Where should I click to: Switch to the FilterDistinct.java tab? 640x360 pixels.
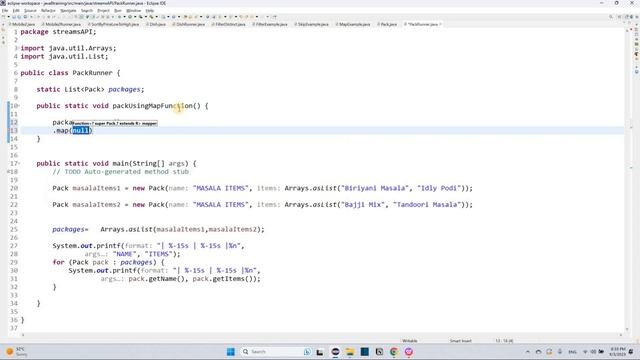click(x=229, y=24)
